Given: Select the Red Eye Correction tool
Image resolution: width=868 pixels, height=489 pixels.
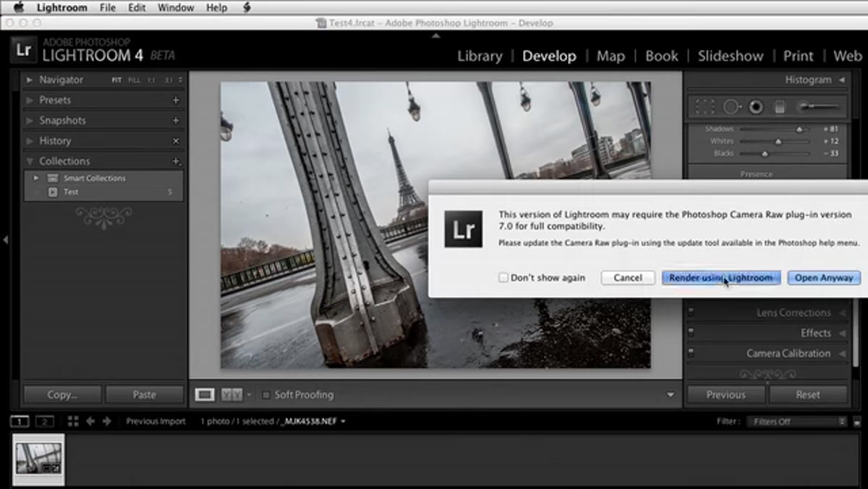Looking at the screenshot, I should pyautogui.click(x=756, y=107).
